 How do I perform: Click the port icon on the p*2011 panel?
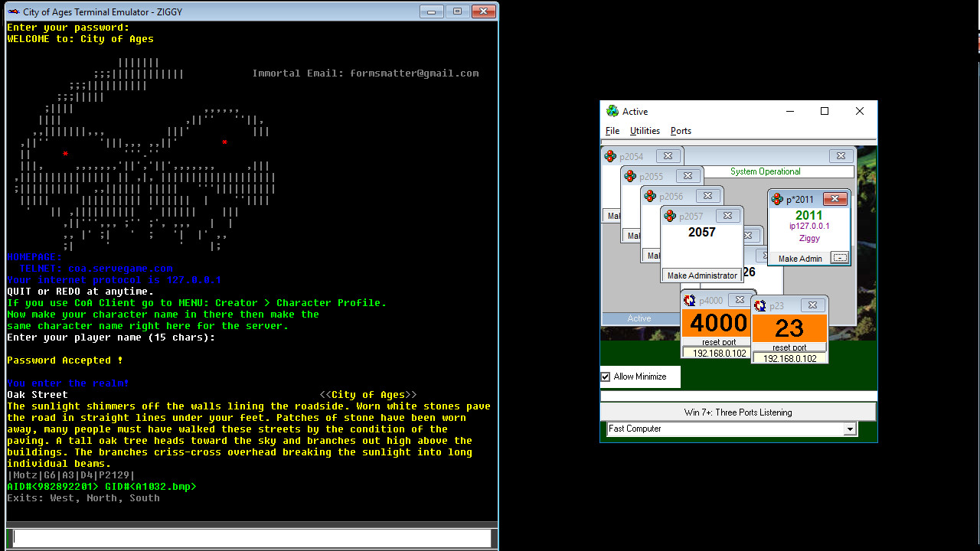click(x=776, y=199)
